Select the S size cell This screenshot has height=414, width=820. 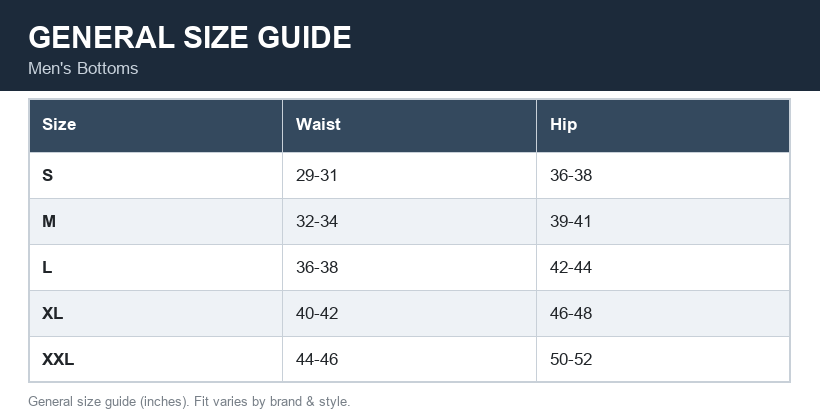coord(156,175)
